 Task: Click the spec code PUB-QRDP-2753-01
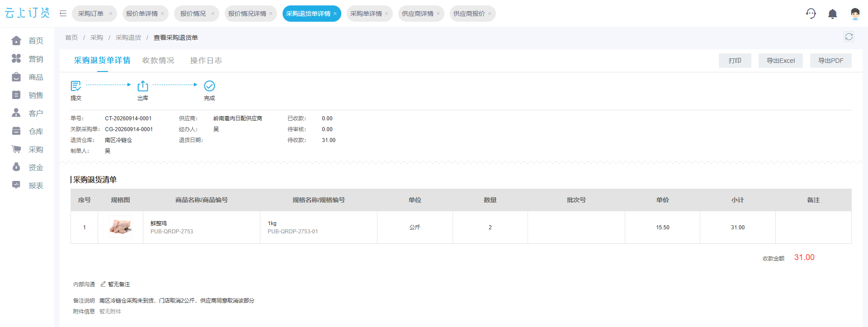point(293,232)
